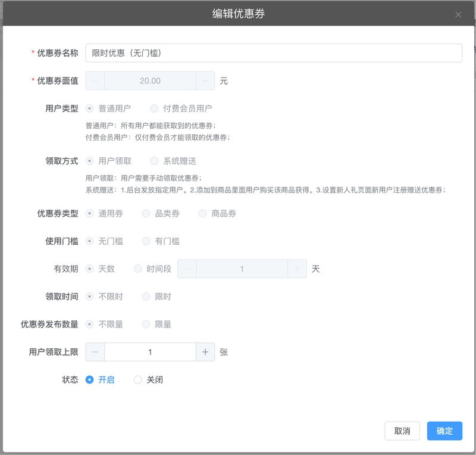The height and width of the screenshot is (455, 476).
Task: Increase validity days with plus button
Action: [x=297, y=269]
